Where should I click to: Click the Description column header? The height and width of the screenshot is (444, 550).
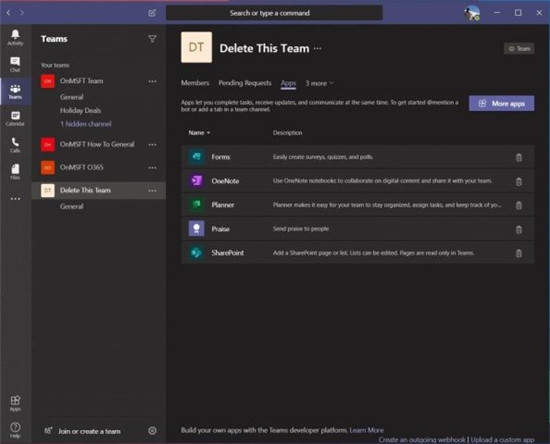point(287,133)
